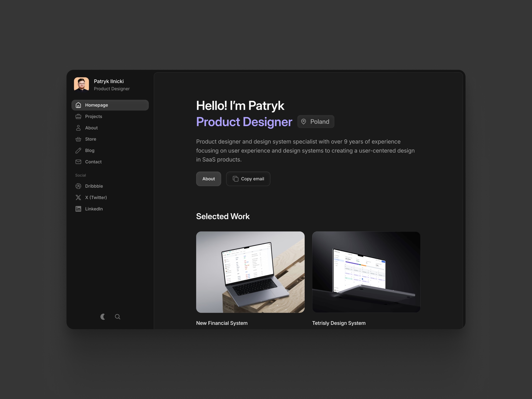Click the Dribbble social icon

(78, 186)
